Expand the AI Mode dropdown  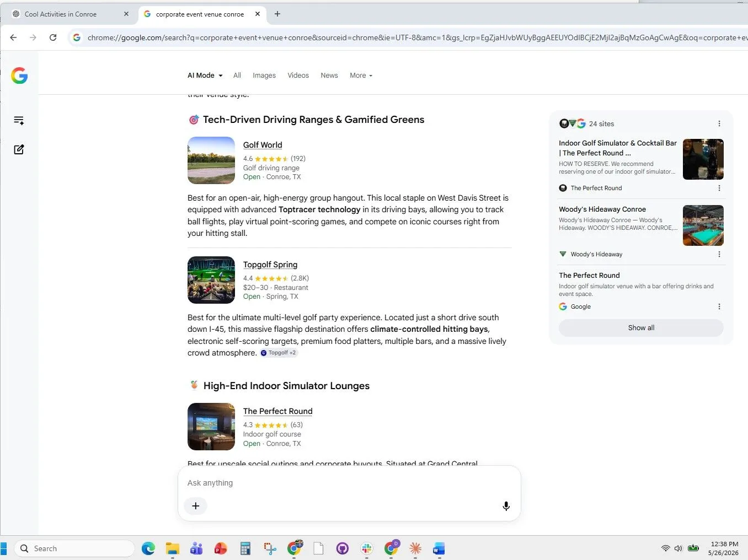coord(205,76)
